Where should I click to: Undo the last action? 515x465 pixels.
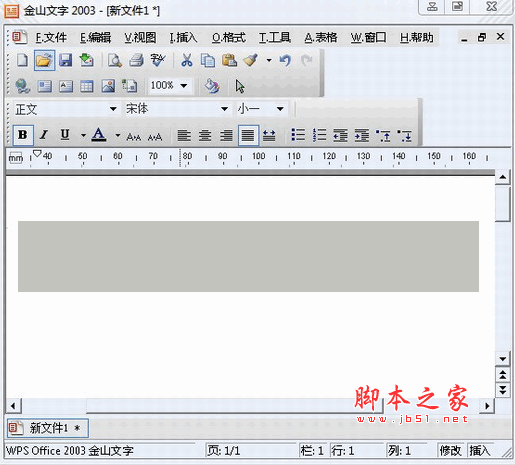point(285,60)
